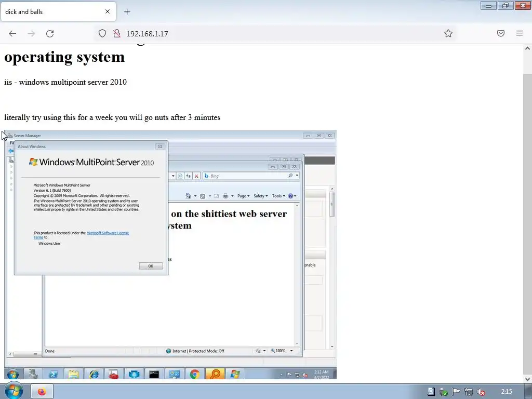The image size is (532, 399).
Task: Open the IE address bar history dropdown
Action: point(173,176)
